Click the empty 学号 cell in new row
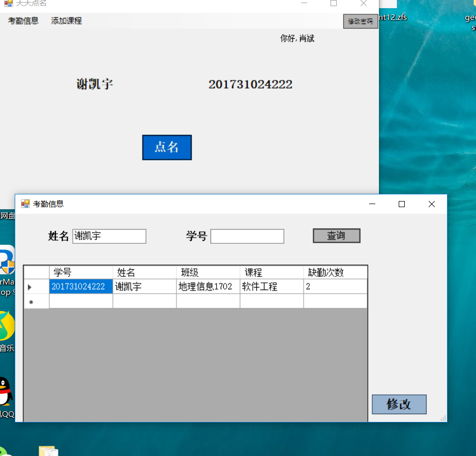The image size is (476, 456). pyautogui.click(x=81, y=301)
